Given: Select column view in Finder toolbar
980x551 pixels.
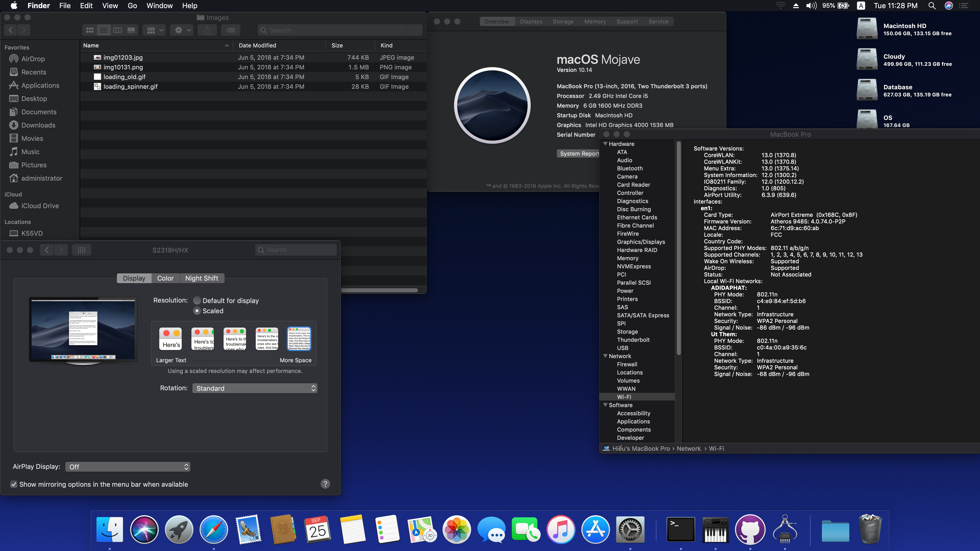Looking at the screenshot, I should [x=117, y=30].
